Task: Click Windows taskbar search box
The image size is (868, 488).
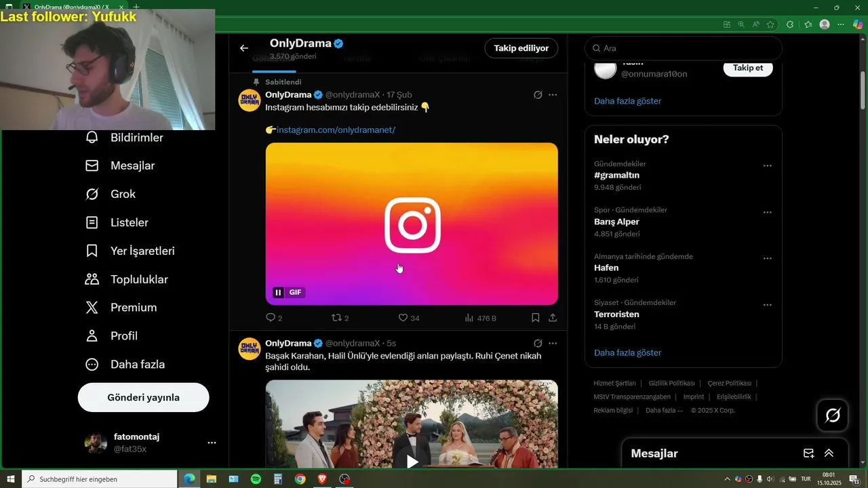Action: 99,479
